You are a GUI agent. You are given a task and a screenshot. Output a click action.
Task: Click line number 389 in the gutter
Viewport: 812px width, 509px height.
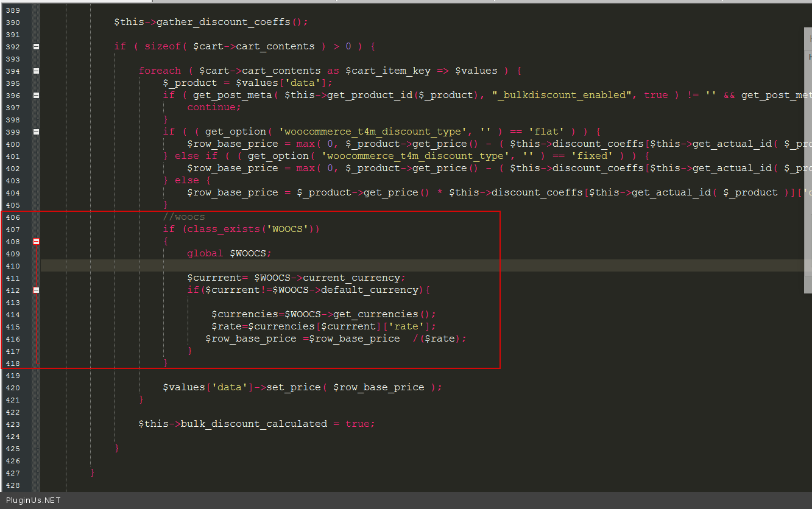[x=12, y=10]
